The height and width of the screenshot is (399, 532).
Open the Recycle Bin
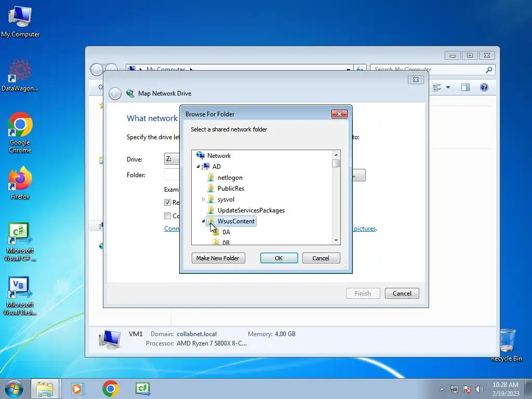click(x=507, y=345)
